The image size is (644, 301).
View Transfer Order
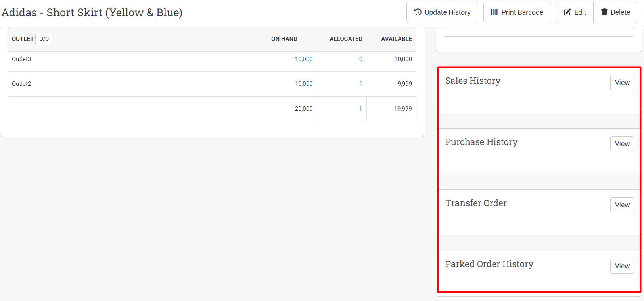coord(622,205)
